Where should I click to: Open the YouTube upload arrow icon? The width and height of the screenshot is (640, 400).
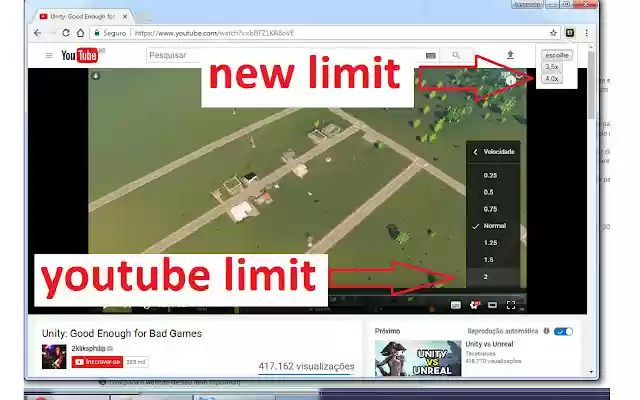pos(510,55)
